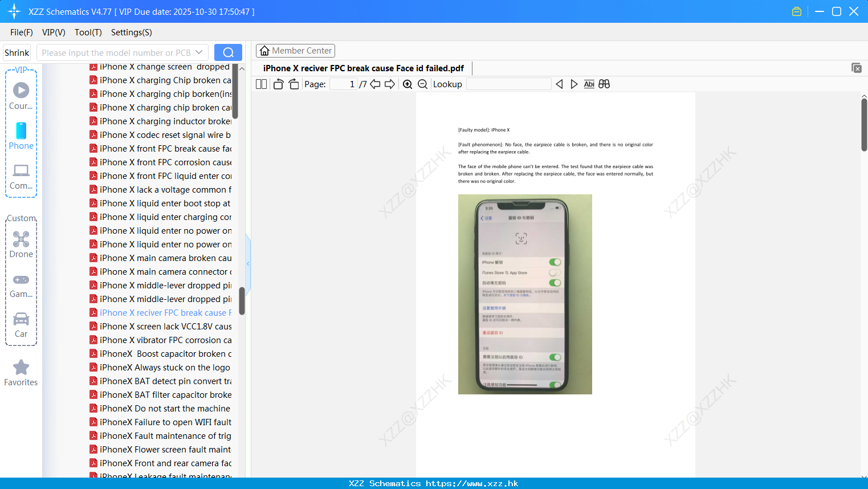868x489 pixels.
Task: Rotate page clockwise
Action: point(294,84)
